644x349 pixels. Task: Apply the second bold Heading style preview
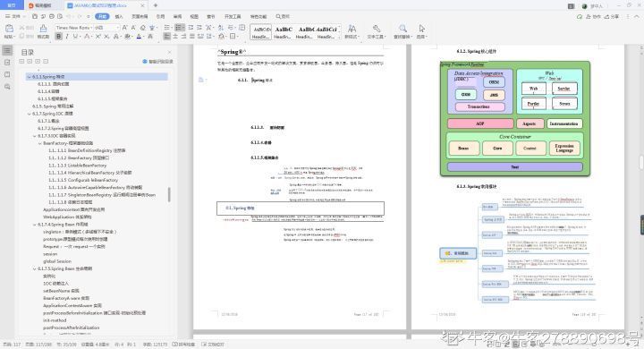coord(284,32)
